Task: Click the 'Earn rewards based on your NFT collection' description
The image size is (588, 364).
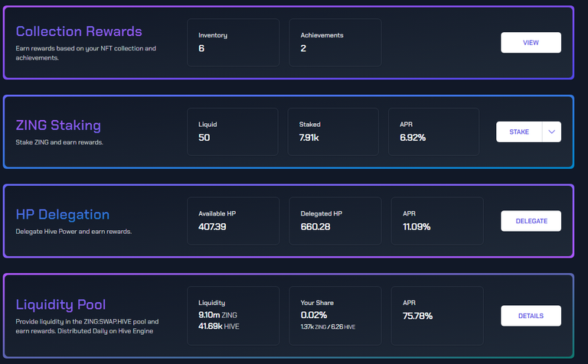Action: coord(86,54)
